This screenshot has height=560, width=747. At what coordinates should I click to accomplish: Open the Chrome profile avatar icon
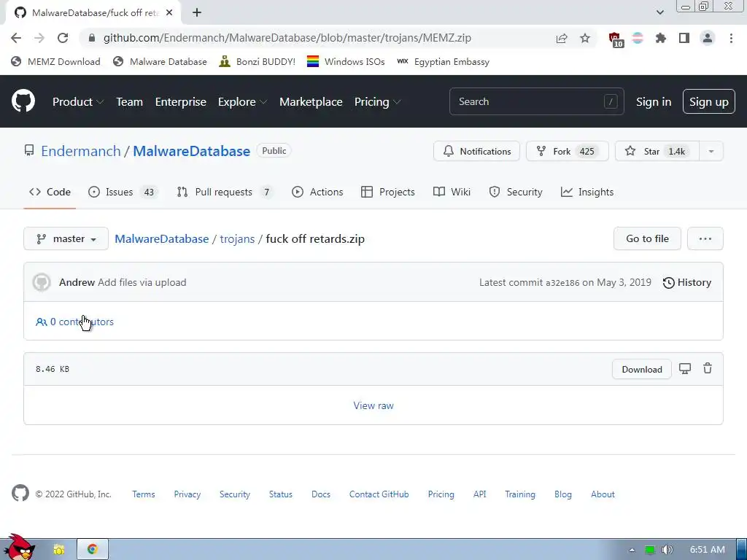pos(708,38)
